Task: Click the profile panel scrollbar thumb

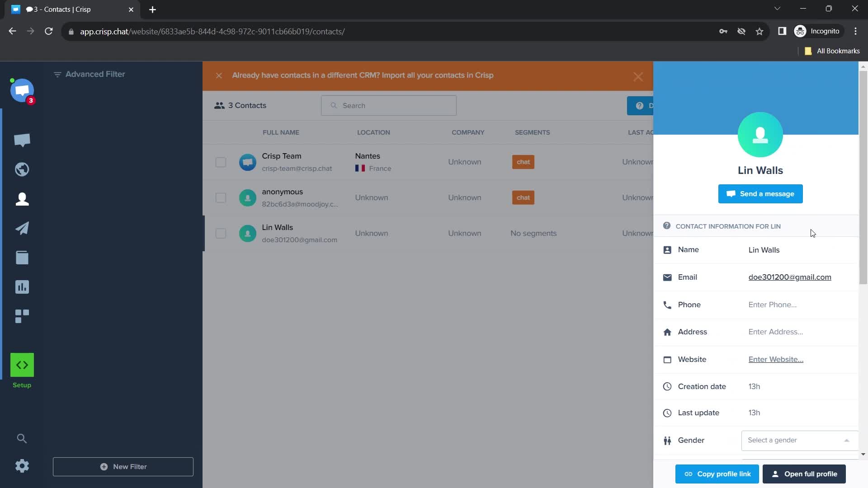Action: (x=863, y=178)
